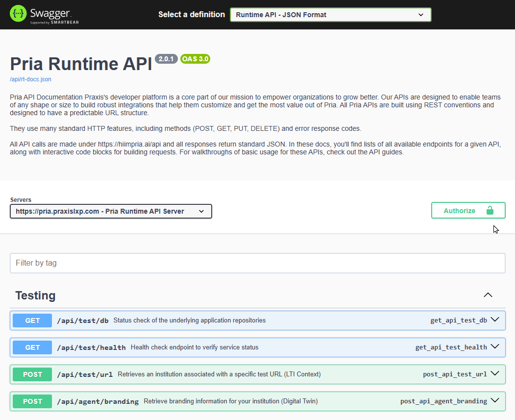The height and width of the screenshot is (420, 515).
Task: Click the /api/test/db path text
Action: 83,321
